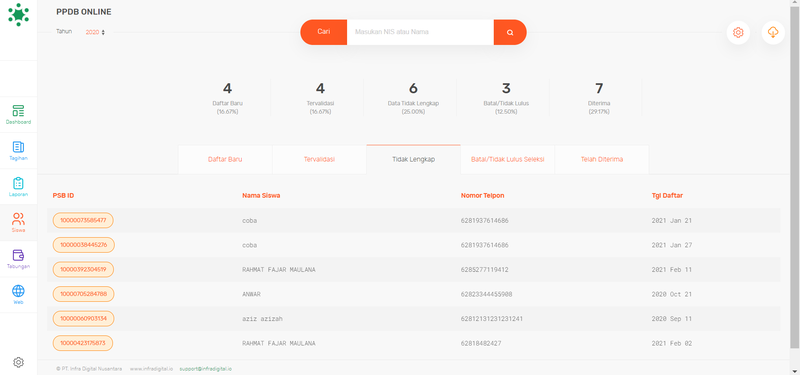The image size is (800, 375).
Task: Click the Data Tidak Lengkap statistic
Action: [x=413, y=97]
